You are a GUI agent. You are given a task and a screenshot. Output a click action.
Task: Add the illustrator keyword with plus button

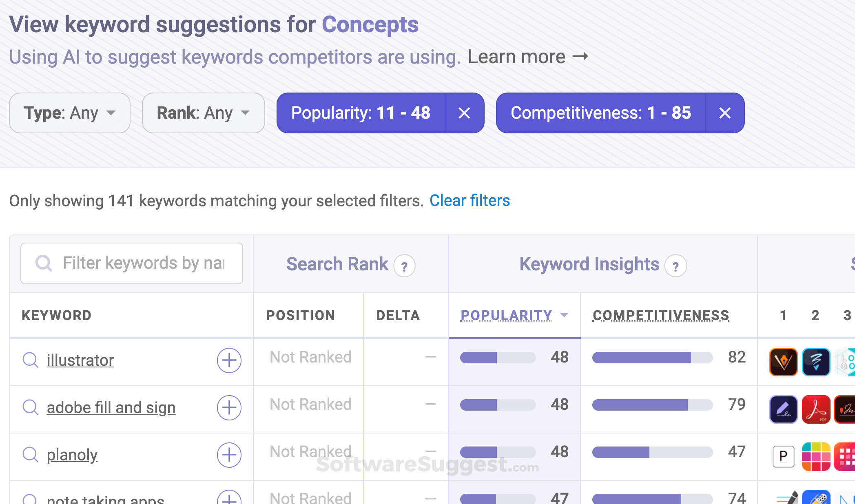[x=229, y=361]
